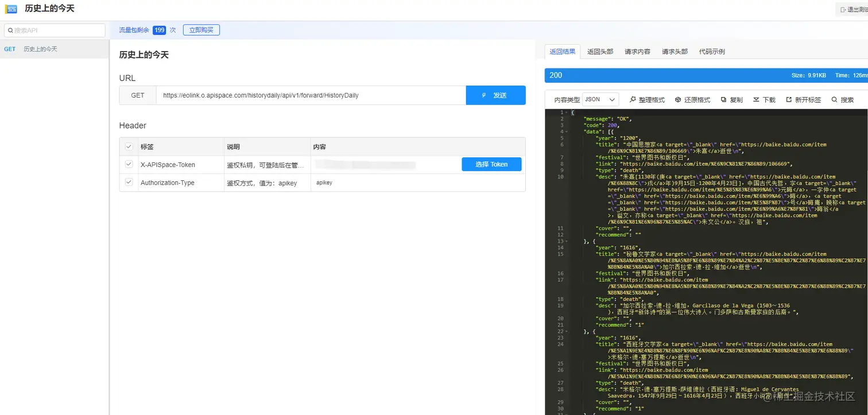Click the 新开标签 open-in-new-tab icon
868x415 pixels.
click(x=789, y=100)
